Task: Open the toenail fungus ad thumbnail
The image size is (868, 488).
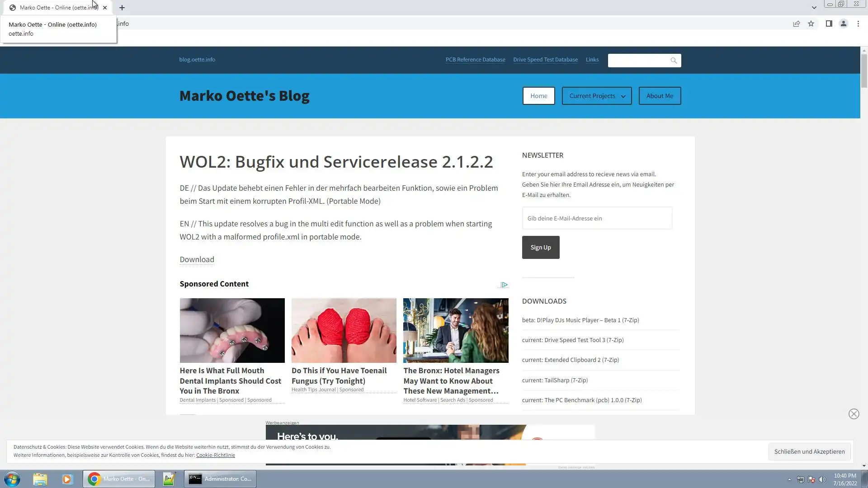Action: click(x=344, y=330)
